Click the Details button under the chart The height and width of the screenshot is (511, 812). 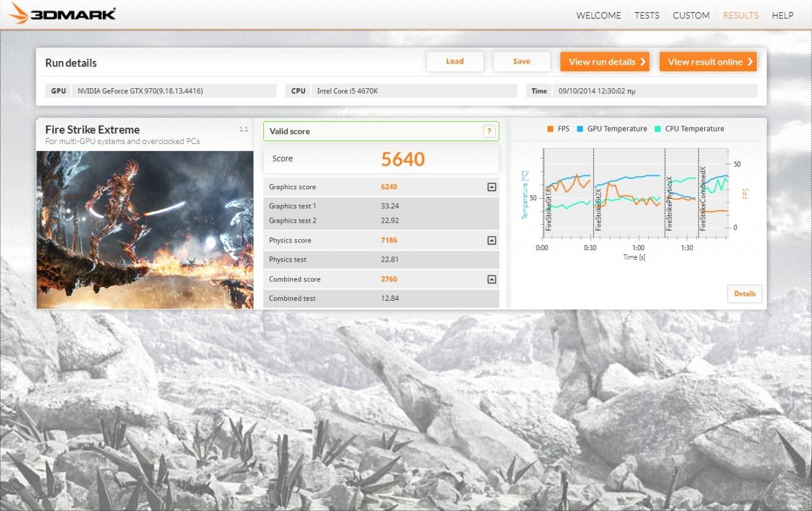(x=745, y=293)
